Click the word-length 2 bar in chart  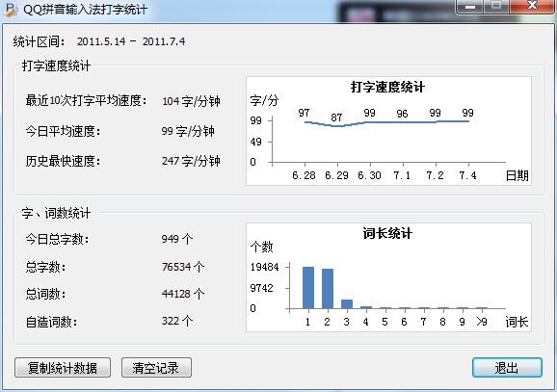click(328, 289)
